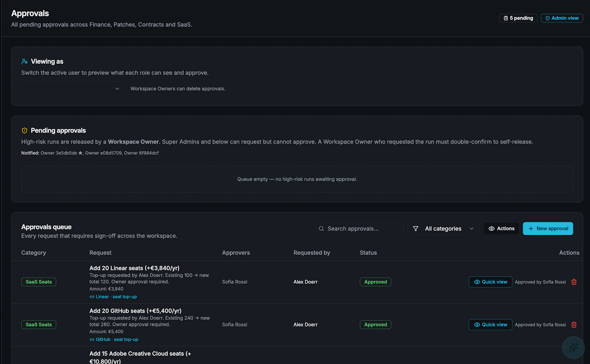Click the Requested by column header
The width and height of the screenshot is (590, 364).
click(x=312, y=253)
